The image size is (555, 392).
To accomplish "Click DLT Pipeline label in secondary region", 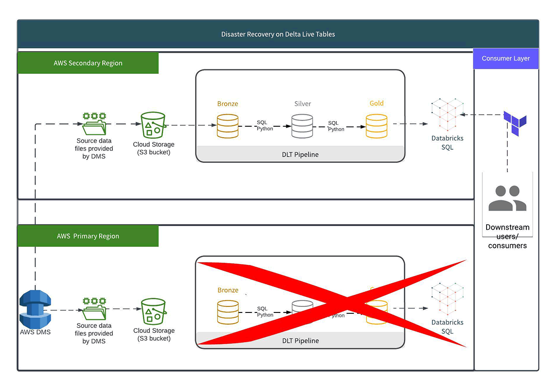I will [300, 154].
